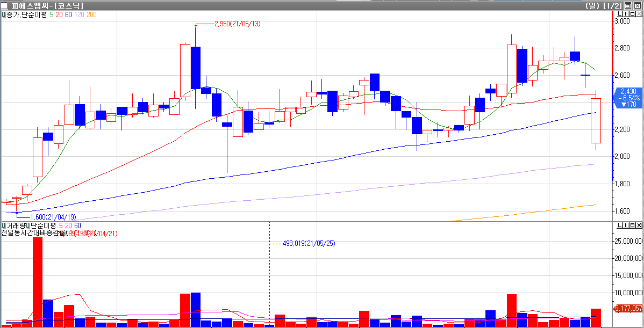Click the 3,000 price axis label

click(x=621, y=21)
